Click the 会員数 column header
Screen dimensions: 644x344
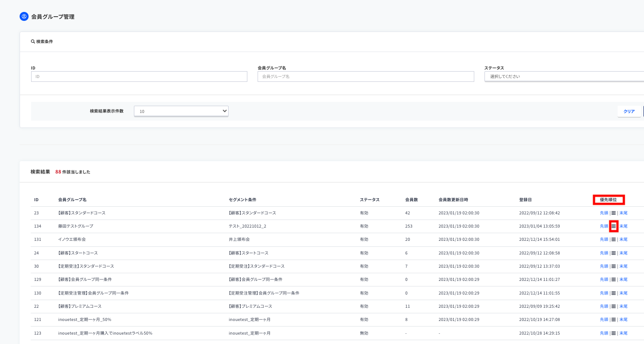(x=412, y=199)
